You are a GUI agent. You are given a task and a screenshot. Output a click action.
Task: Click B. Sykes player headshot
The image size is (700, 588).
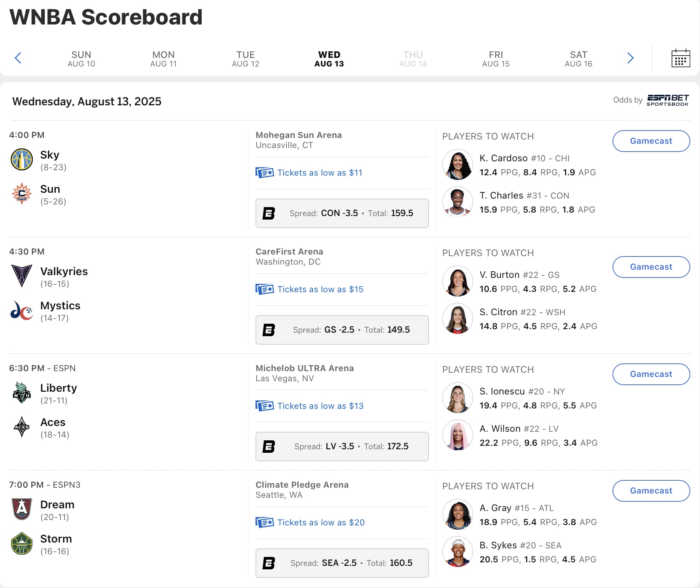pyautogui.click(x=458, y=551)
